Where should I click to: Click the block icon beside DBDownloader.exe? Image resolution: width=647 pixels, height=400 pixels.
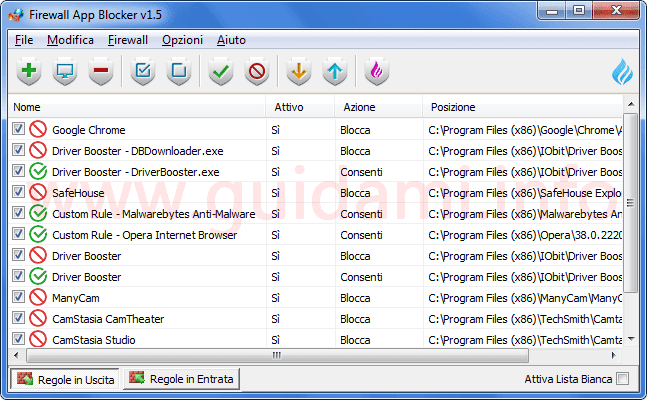(x=38, y=151)
